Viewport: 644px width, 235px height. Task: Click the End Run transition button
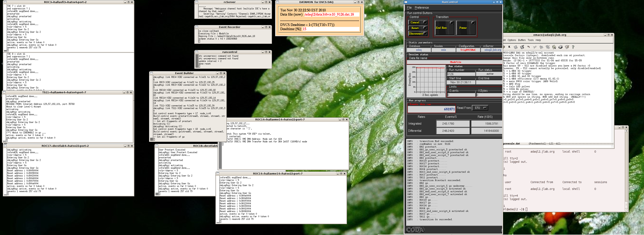444,28
